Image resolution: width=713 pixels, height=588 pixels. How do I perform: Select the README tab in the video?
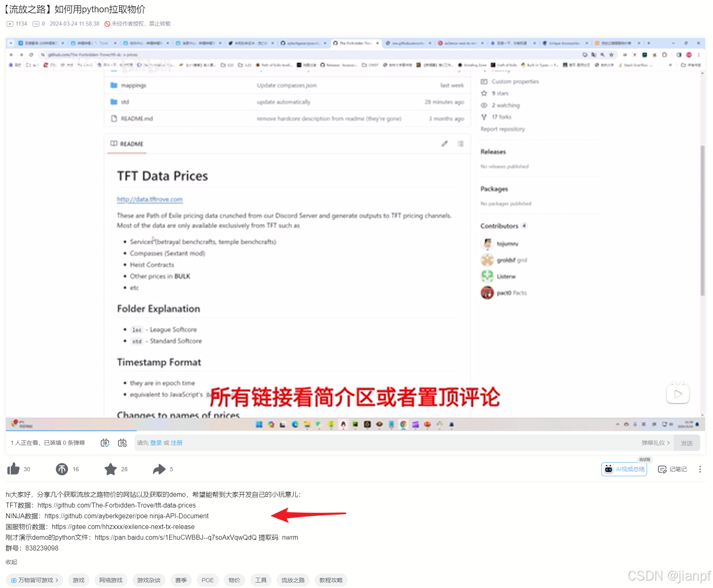(127, 144)
